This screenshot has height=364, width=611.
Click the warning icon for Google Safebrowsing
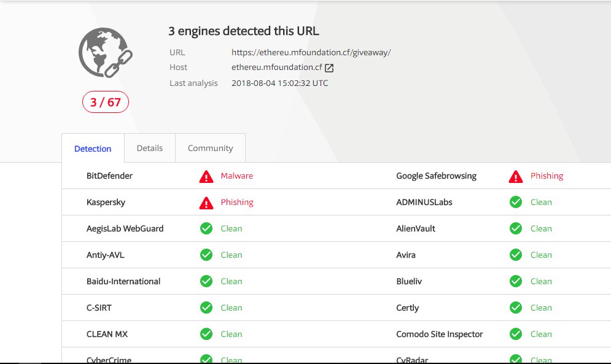click(x=516, y=177)
